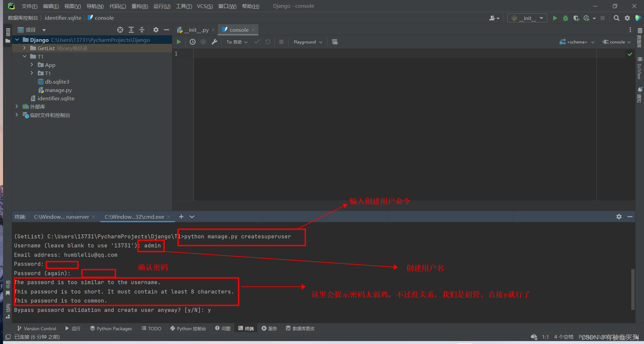
Task: Open the Problems (问题) tool window
Action: pos(223,329)
